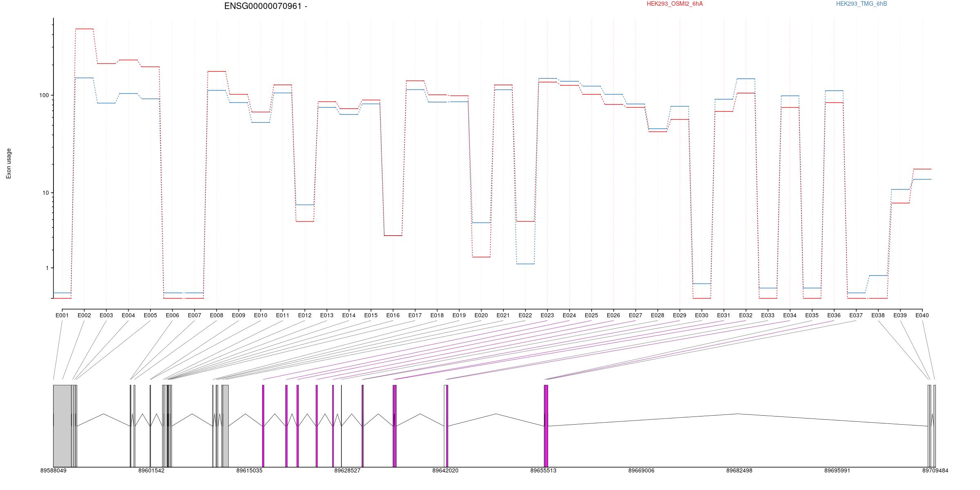Viewport: 980px width, 490px height.
Task: Select exon label E023
Action: point(547,315)
